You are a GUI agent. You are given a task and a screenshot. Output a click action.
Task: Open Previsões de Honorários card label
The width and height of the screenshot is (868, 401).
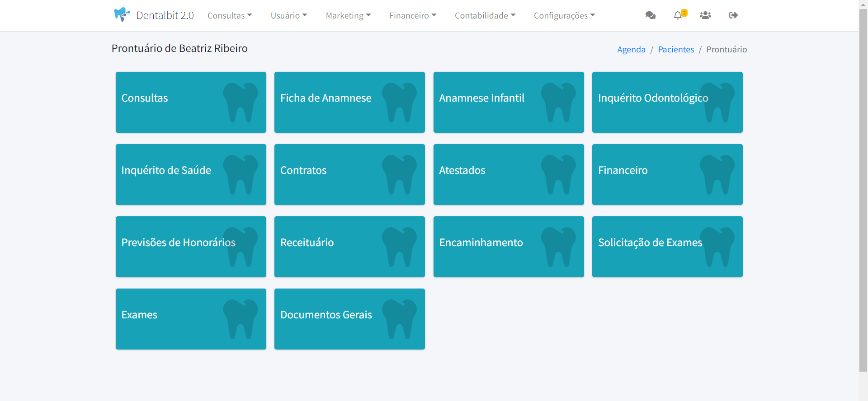pos(179,242)
